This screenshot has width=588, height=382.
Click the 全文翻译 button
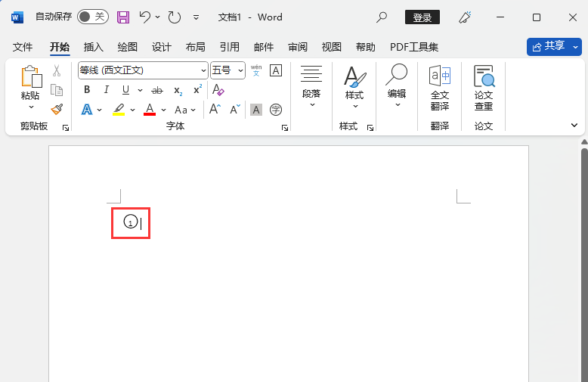click(440, 88)
